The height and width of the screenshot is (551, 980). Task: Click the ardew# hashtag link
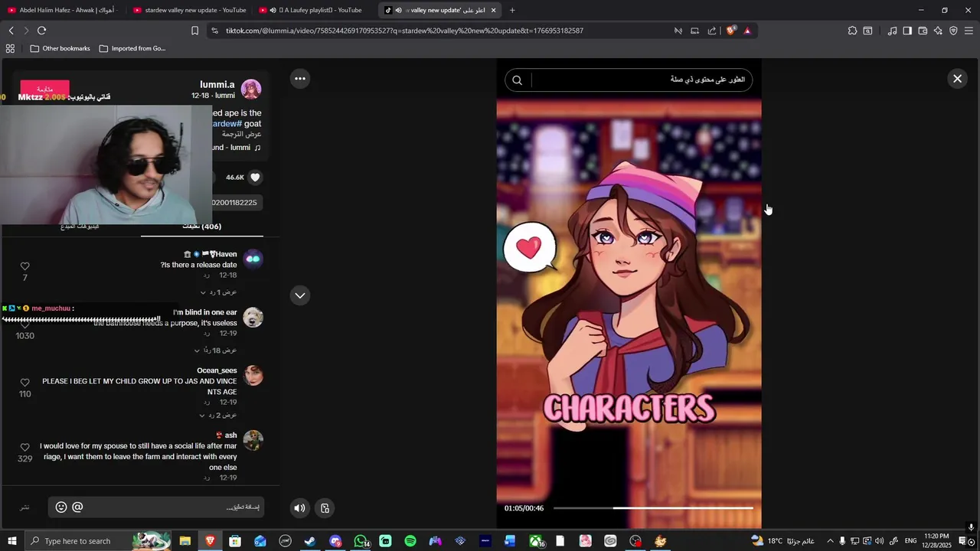click(227, 123)
